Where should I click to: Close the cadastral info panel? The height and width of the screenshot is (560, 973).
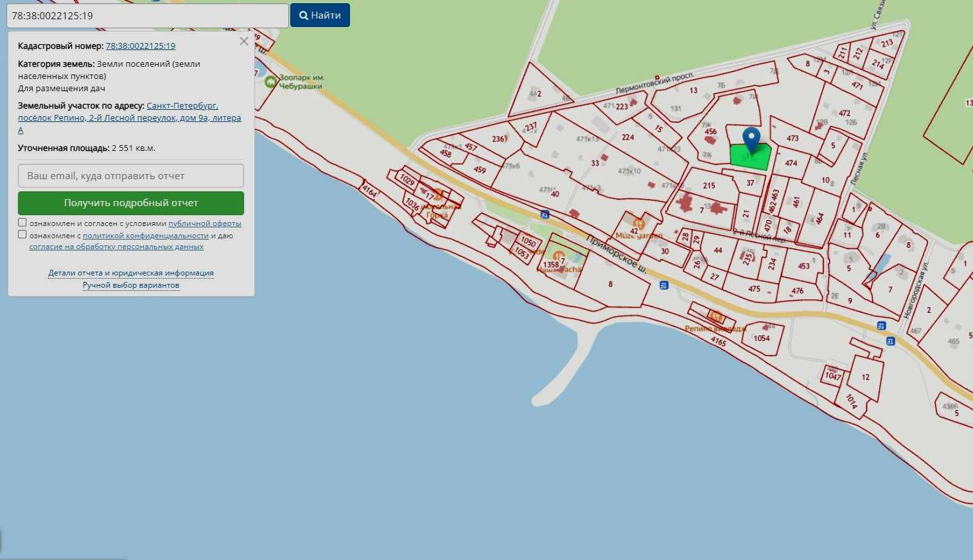pyautogui.click(x=244, y=41)
